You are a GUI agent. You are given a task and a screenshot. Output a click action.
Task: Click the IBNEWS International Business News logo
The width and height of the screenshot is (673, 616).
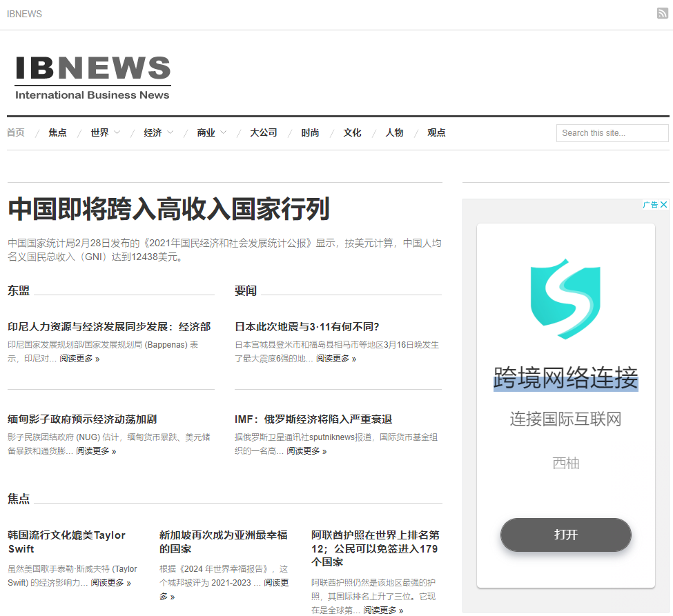92,78
